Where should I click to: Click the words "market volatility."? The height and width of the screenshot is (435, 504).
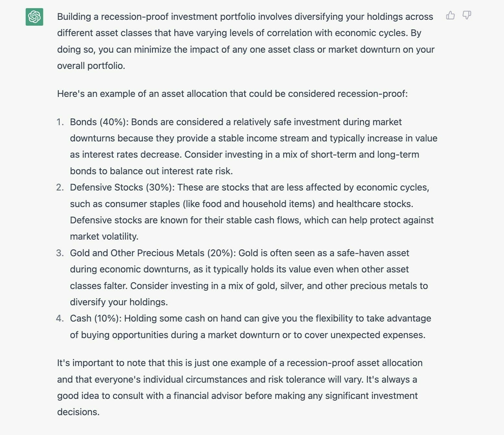coord(104,236)
